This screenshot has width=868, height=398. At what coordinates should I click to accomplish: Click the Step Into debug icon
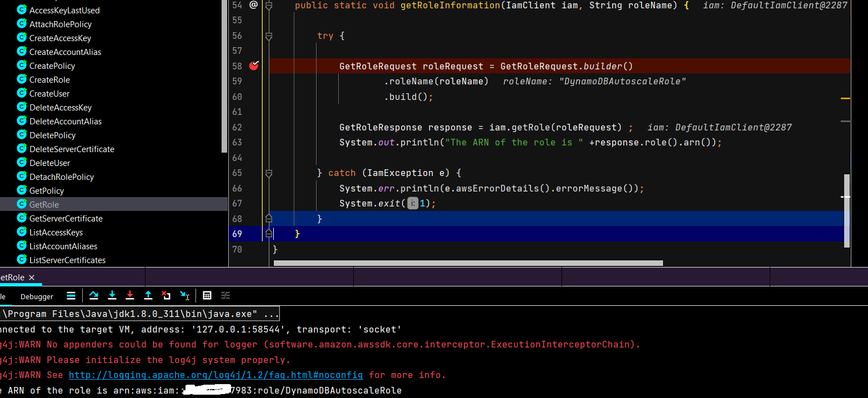click(112, 295)
